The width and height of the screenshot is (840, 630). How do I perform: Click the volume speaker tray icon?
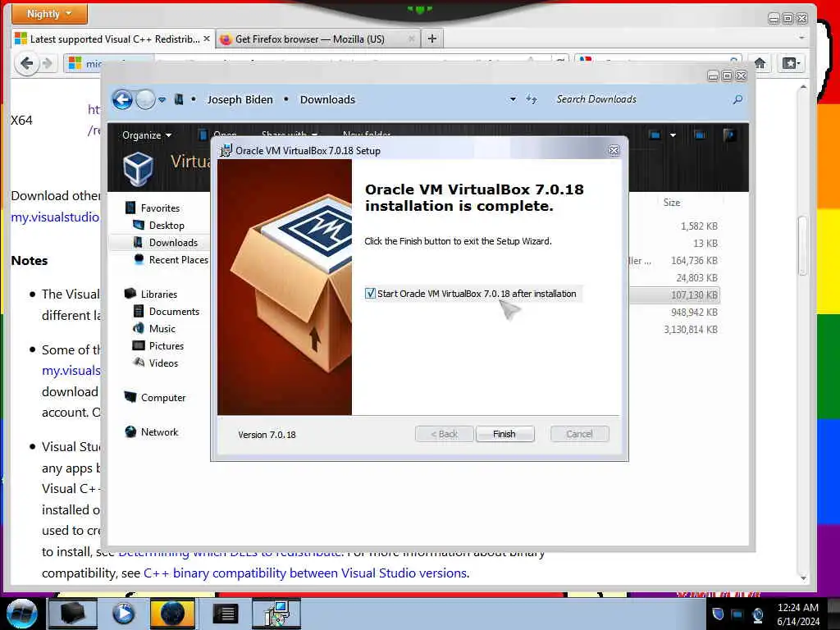[x=757, y=614]
